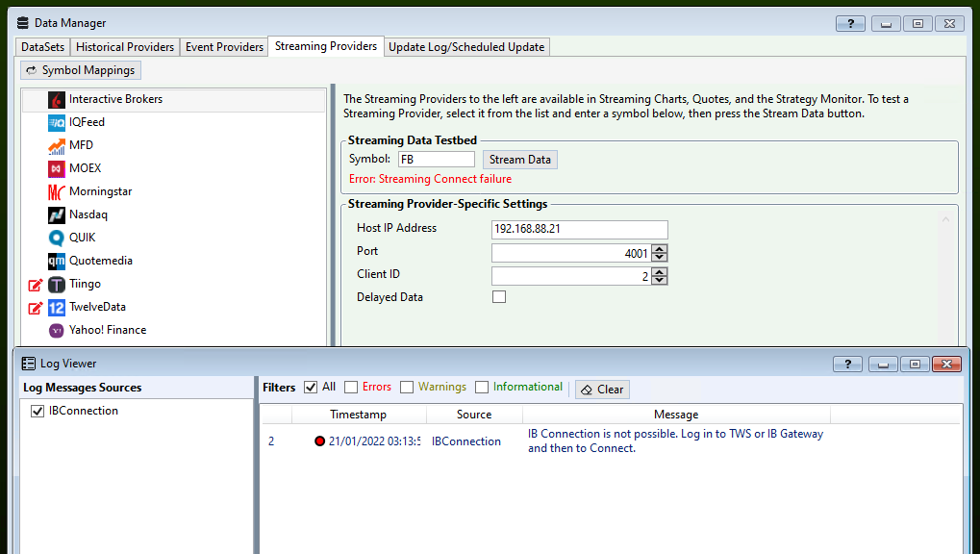
Task: Click the TwelveData provider icon
Action: pos(56,308)
